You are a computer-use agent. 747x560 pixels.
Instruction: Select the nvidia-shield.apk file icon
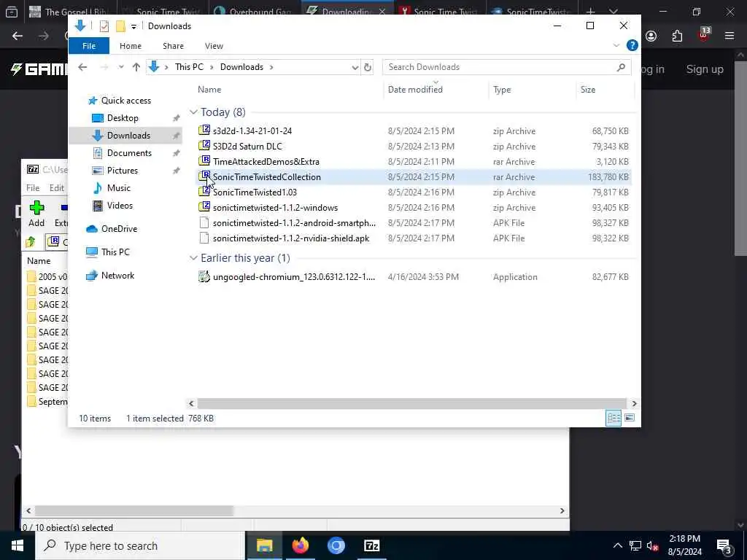click(x=204, y=238)
